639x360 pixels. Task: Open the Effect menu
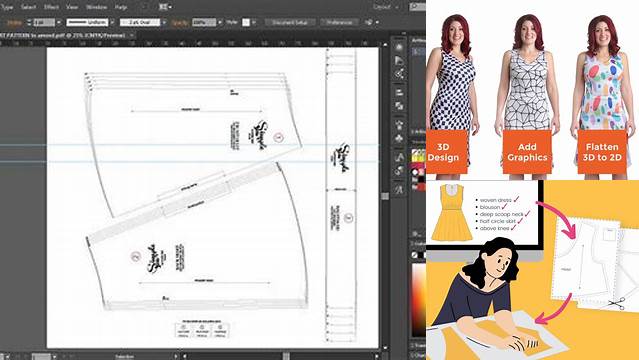(51, 7)
